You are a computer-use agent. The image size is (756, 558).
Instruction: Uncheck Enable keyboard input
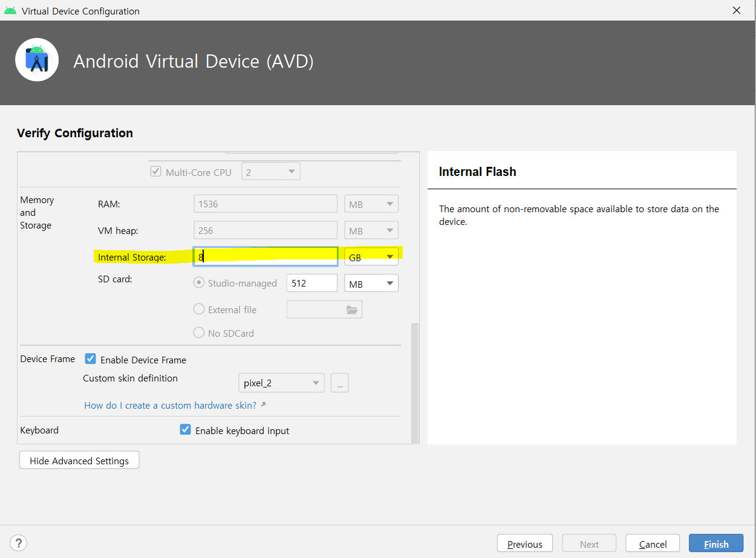[186, 430]
